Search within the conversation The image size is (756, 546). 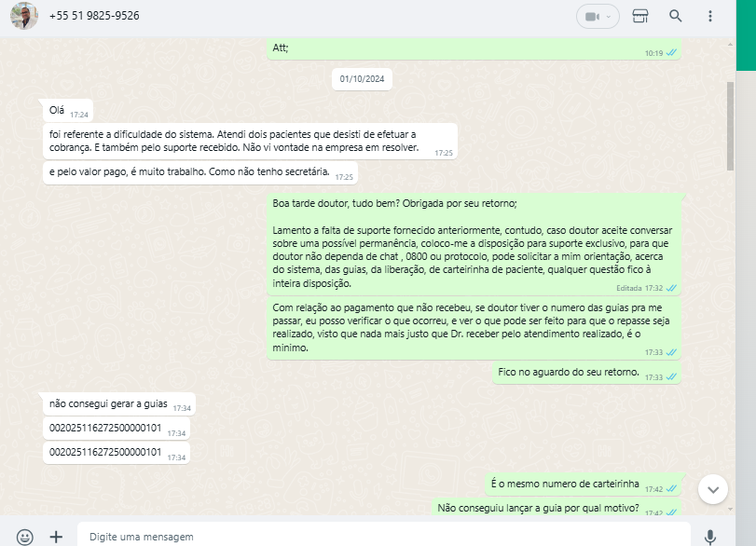(x=676, y=17)
